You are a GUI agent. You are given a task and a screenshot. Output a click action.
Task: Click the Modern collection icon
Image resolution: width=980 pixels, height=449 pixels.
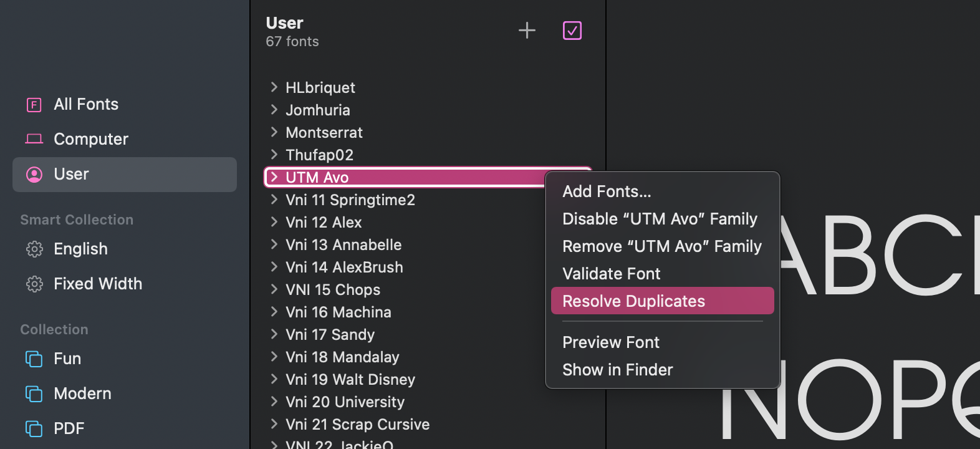(x=34, y=394)
